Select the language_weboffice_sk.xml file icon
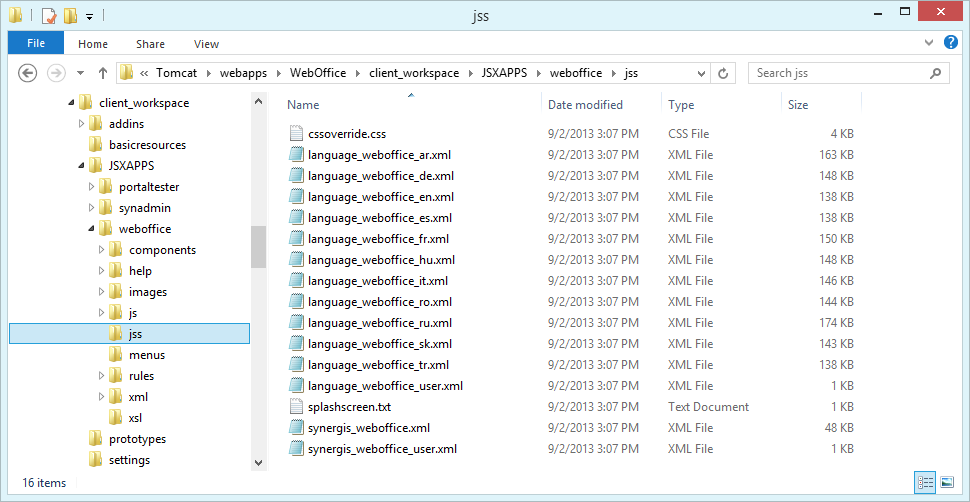Viewport: 970px width, 502px height. pyautogui.click(x=297, y=344)
